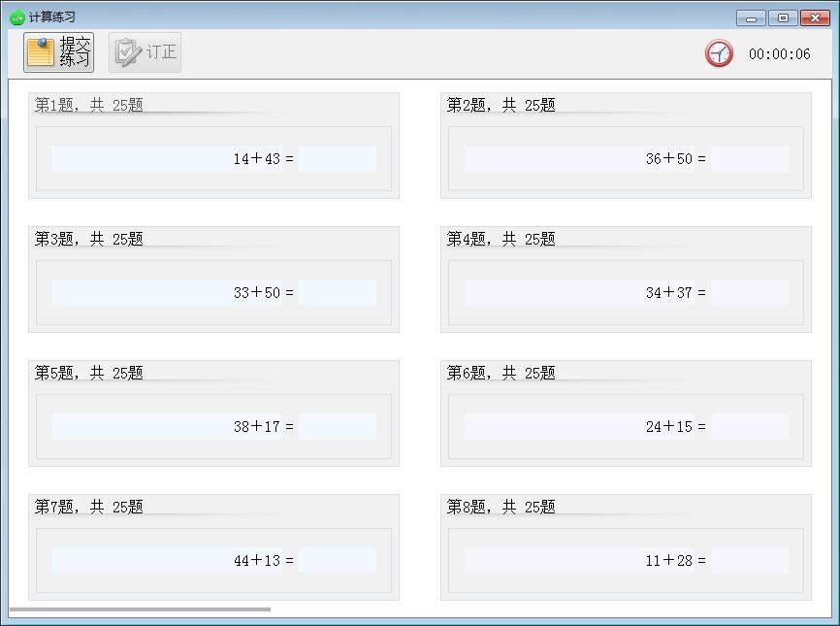
Task: Click the green app icon in title bar
Action: click(x=16, y=17)
